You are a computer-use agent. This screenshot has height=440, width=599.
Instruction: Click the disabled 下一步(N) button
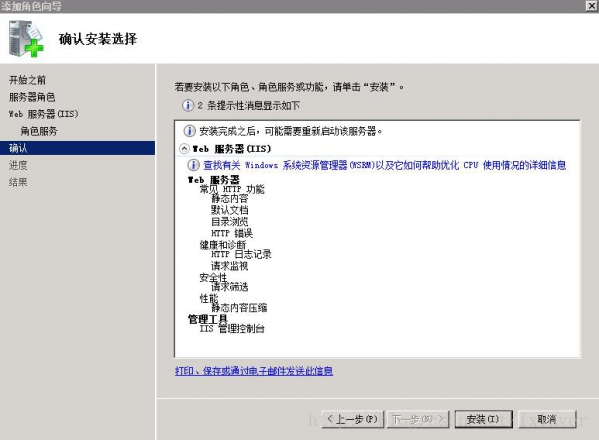click(419, 419)
